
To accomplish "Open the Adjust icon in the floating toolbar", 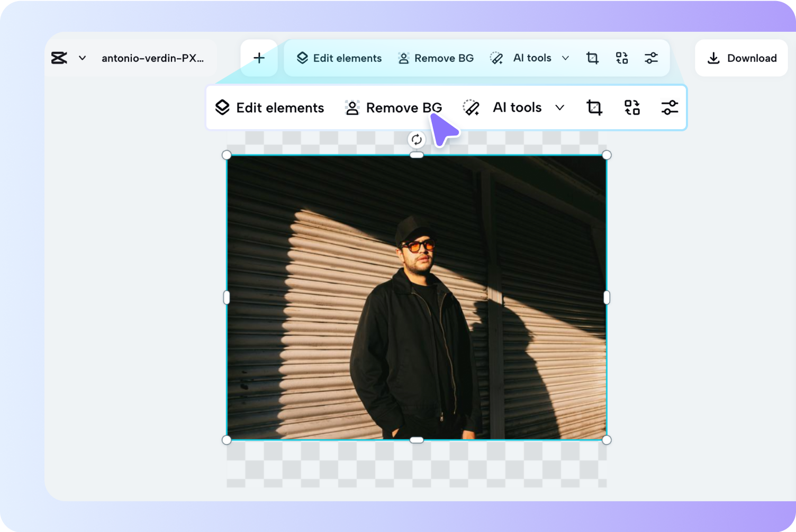I will [669, 107].
